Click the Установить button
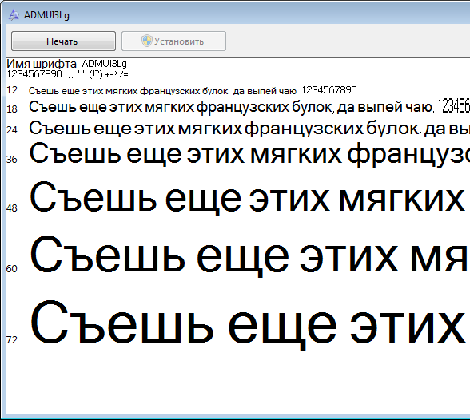 (x=173, y=41)
